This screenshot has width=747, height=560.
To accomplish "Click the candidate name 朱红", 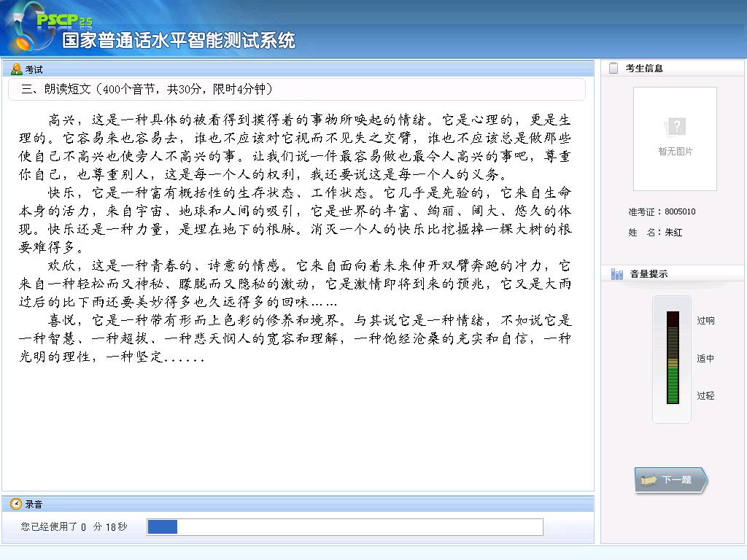I will point(673,233).
